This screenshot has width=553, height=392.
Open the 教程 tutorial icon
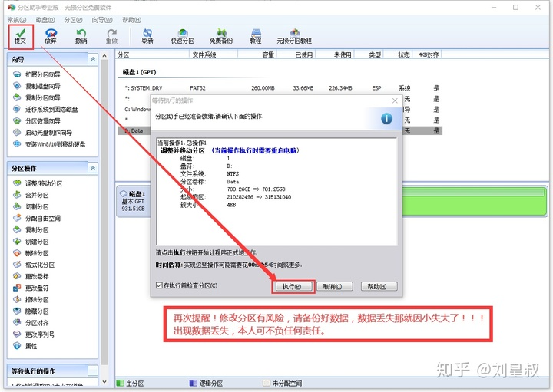point(256,36)
